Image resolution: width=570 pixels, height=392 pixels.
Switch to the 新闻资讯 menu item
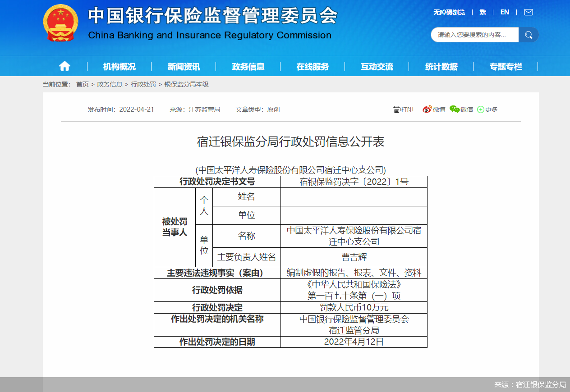point(184,66)
